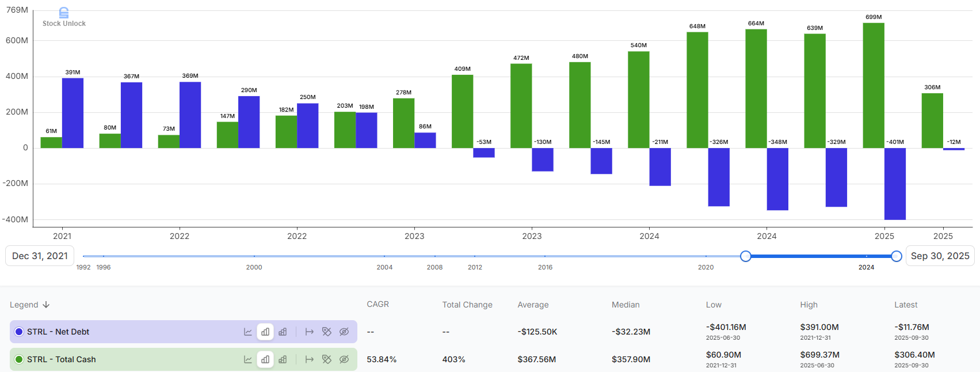Click the -$401.16M low value
This screenshot has height=372, width=980.
(726, 327)
